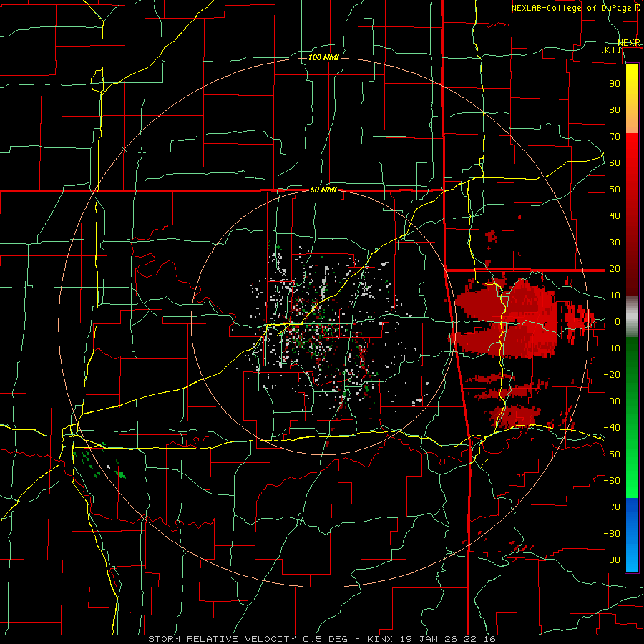Click the -10 value on velocity scale
Image resolution: width=644 pixels, height=644 pixels.
(x=612, y=348)
